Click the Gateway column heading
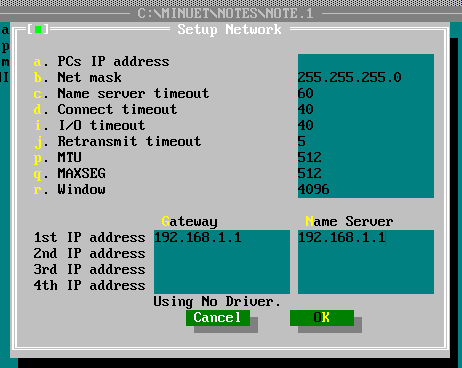This screenshot has width=462, height=368. 190,222
